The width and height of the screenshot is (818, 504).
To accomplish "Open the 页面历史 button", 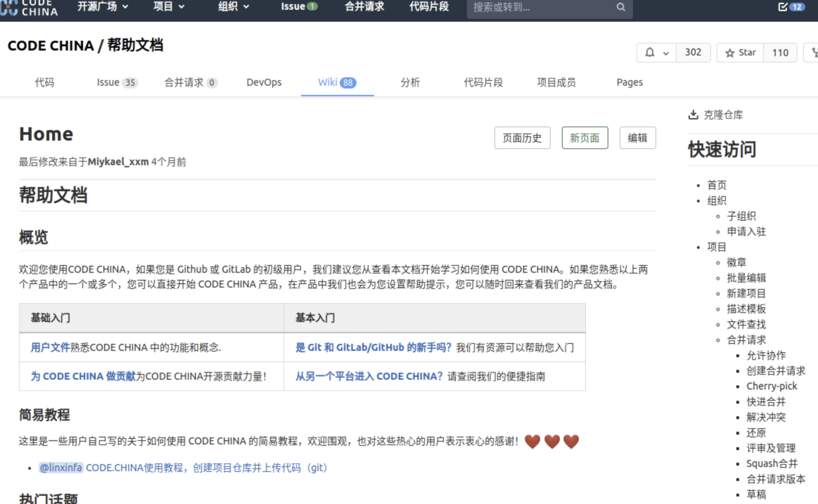I will click(522, 138).
